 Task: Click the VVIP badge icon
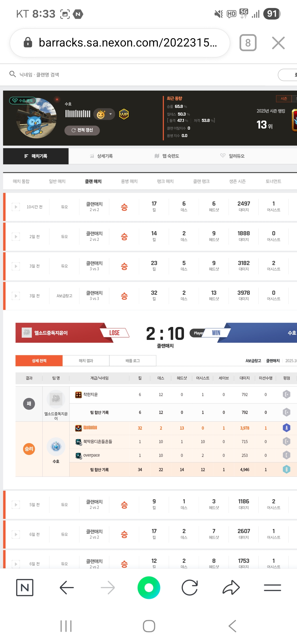click(x=124, y=114)
